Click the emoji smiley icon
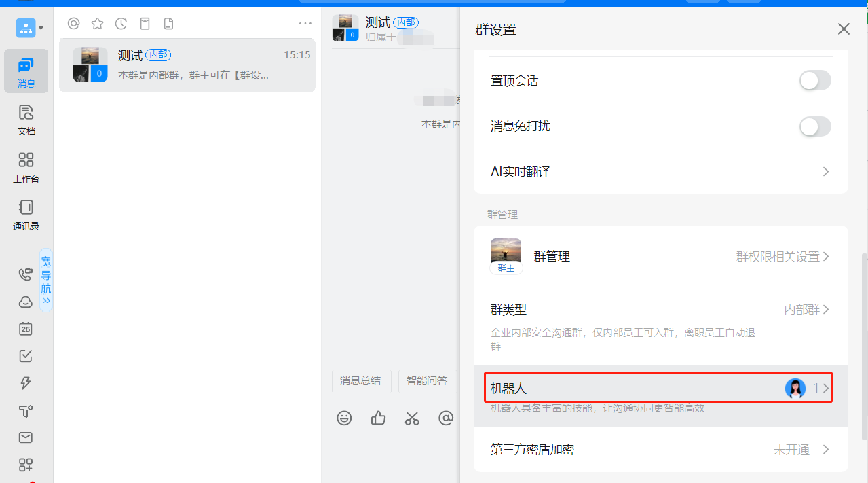Viewport: 868px width, 483px height. pos(345,418)
